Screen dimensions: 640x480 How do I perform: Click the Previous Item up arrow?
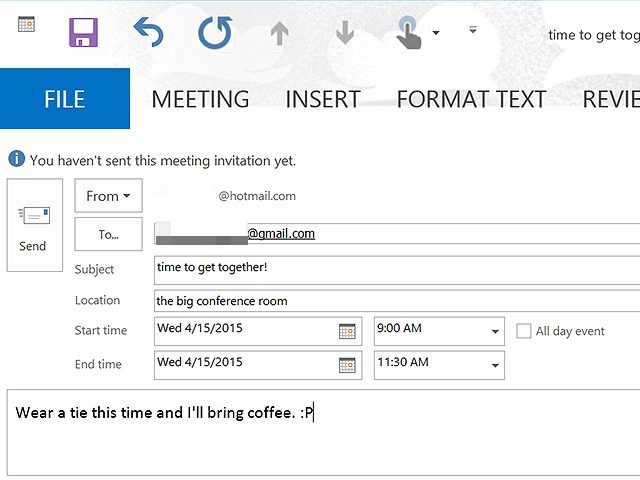[280, 34]
